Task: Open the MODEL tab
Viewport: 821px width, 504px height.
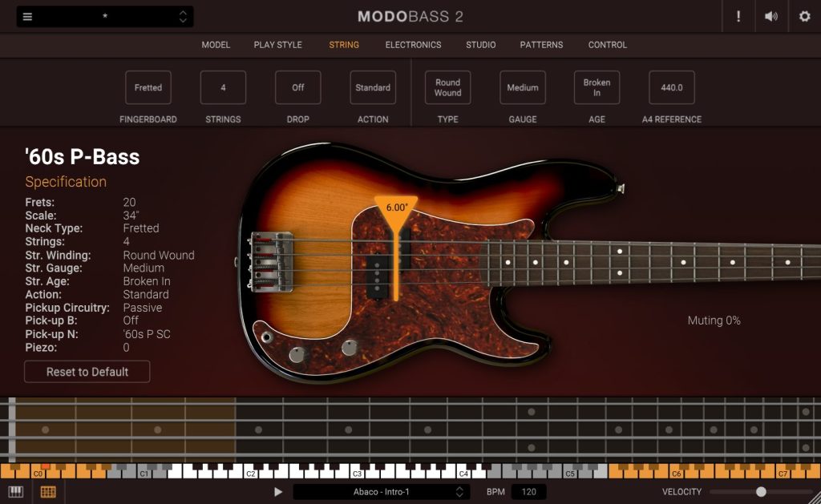Action: click(216, 45)
